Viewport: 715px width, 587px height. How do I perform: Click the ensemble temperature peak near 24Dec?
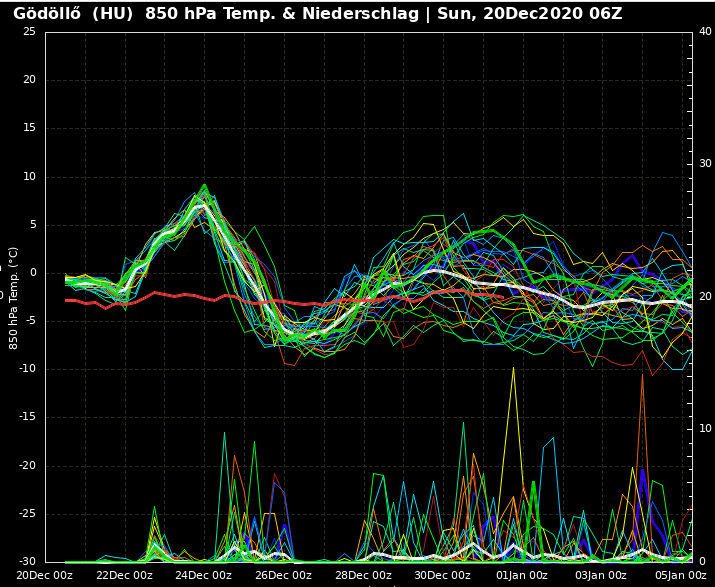tap(204, 188)
